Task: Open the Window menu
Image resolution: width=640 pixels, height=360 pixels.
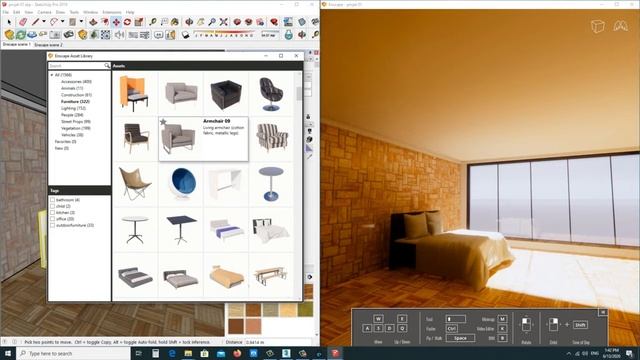Action: click(x=91, y=12)
